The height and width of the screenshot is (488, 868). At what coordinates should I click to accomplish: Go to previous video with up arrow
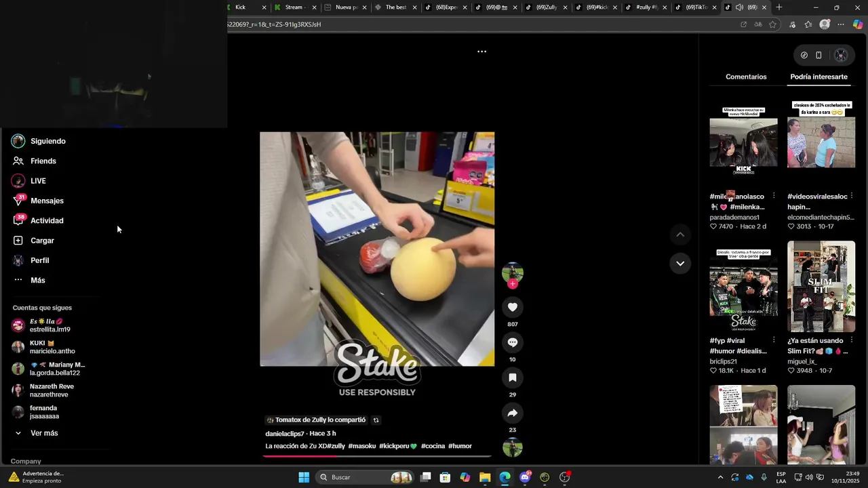coord(680,235)
